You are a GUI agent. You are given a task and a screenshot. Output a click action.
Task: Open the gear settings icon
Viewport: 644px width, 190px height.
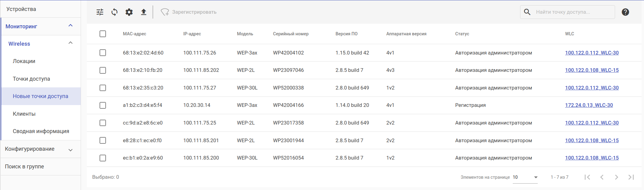tap(129, 12)
